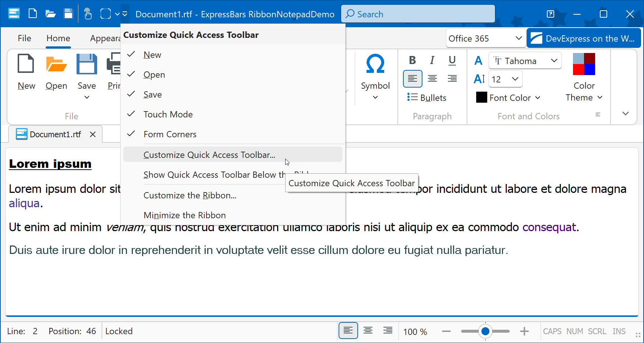This screenshot has height=343, width=644.
Task: Switch to the File ribbon tab
Action: (x=24, y=38)
